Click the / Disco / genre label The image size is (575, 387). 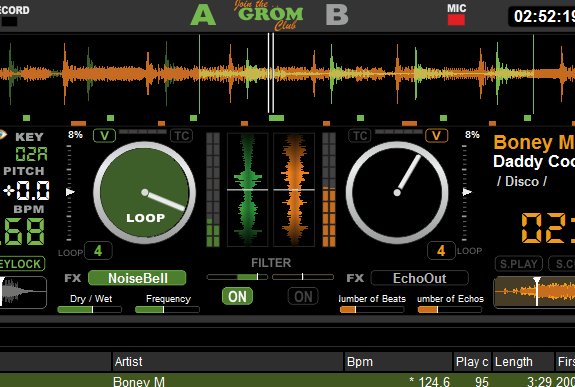(x=522, y=181)
